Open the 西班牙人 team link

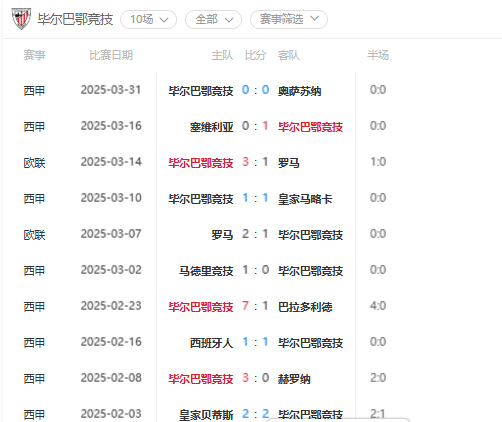point(211,343)
